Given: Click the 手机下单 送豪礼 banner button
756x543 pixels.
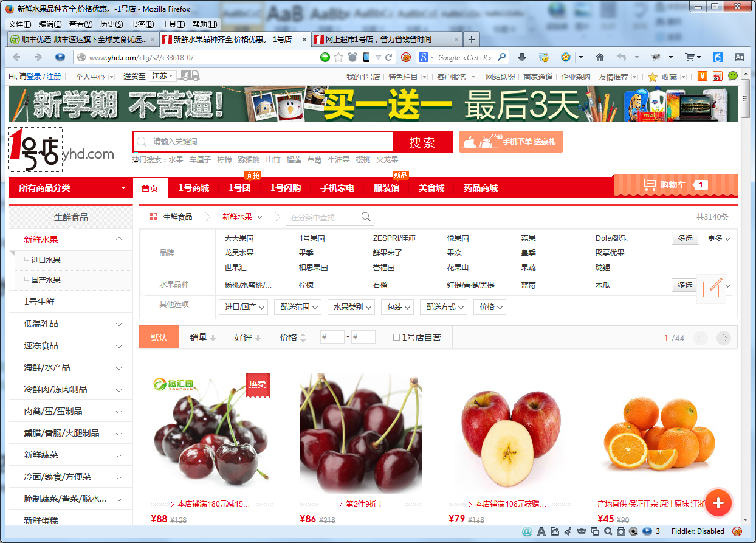Looking at the screenshot, I should coord(511,142).
